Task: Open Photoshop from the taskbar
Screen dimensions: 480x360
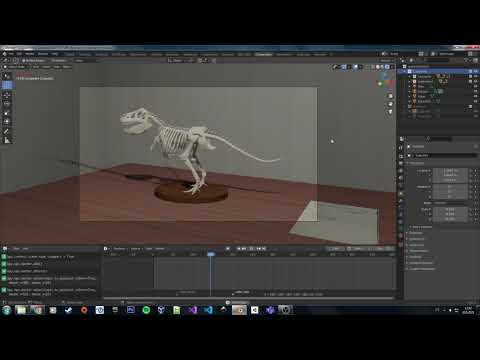Action: (131, 310)
